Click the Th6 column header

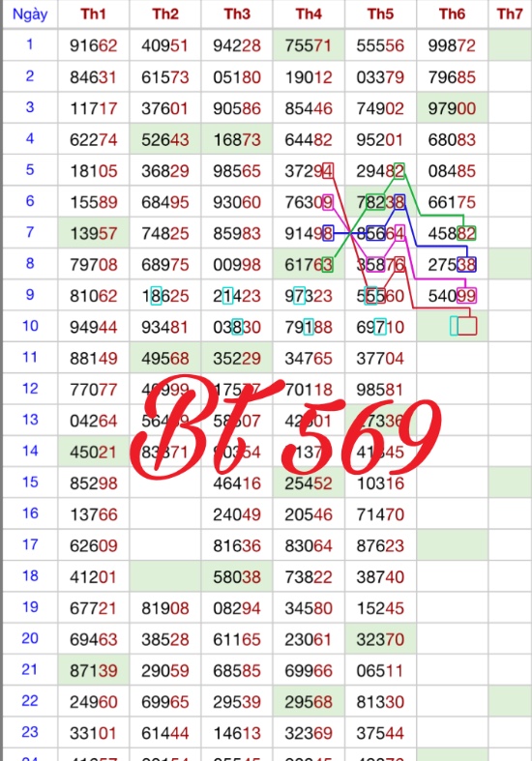tap(452, 15)
